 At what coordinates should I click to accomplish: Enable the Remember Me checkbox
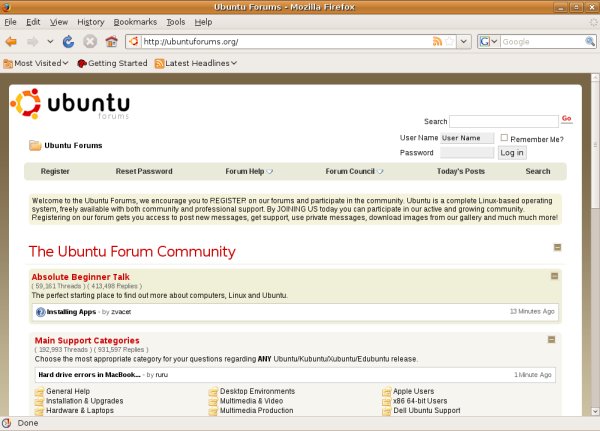pos(505,138)
